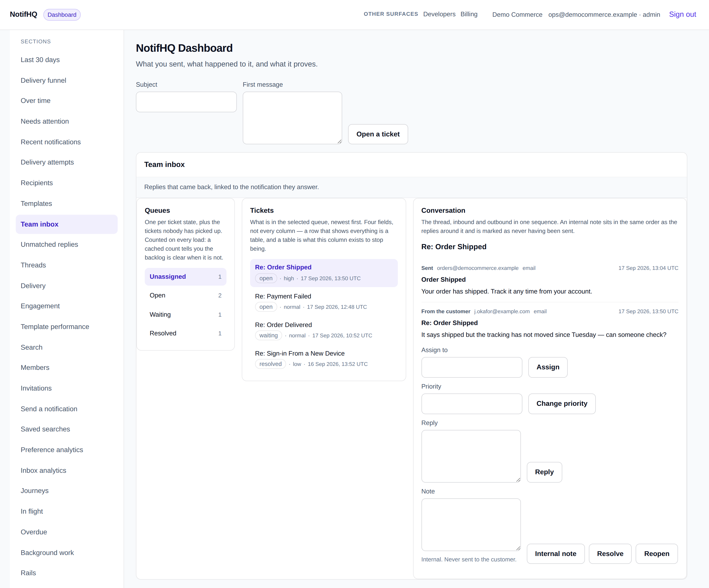Click into the Reply textarea

click(471, 456)
